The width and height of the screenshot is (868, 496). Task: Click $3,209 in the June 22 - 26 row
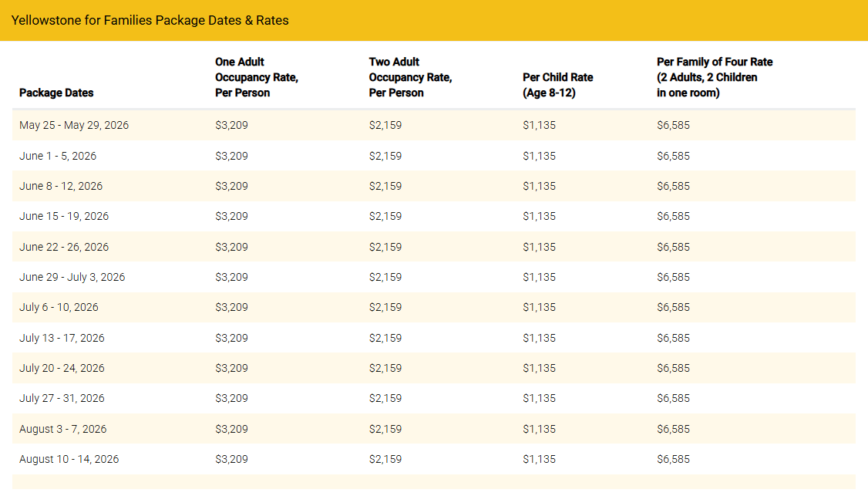click(x=231, y=247)
